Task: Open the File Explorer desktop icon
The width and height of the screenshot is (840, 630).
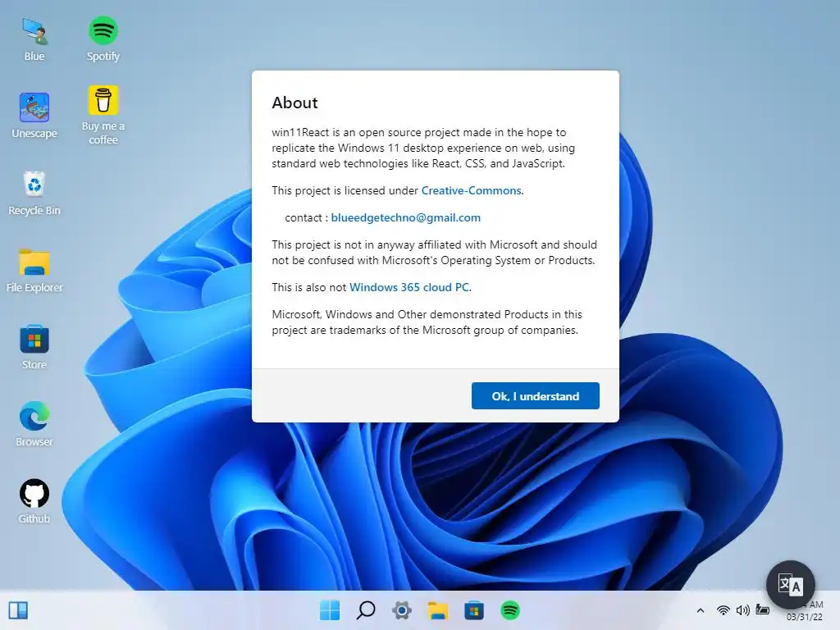Action: pyautogui.click(x=34, y=270)
